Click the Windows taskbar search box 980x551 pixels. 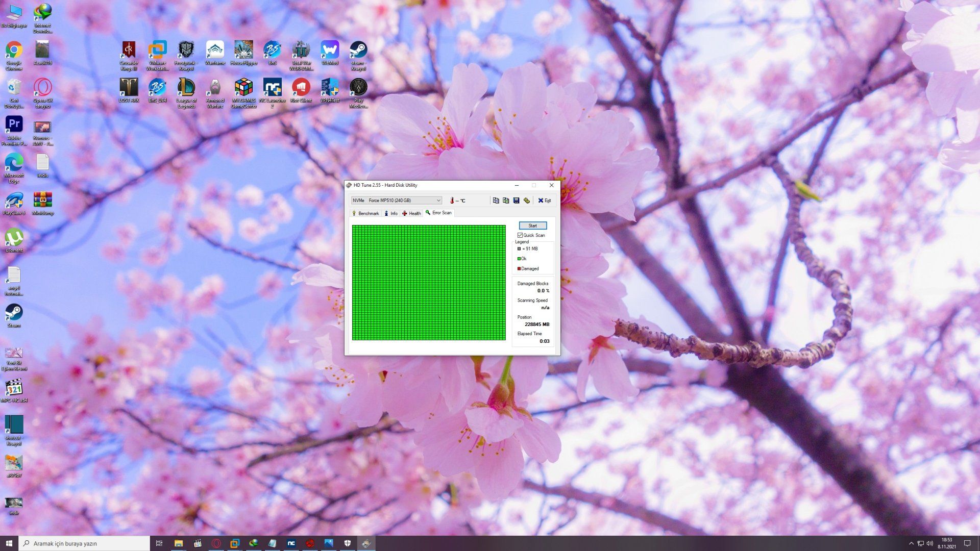(85, 543)
